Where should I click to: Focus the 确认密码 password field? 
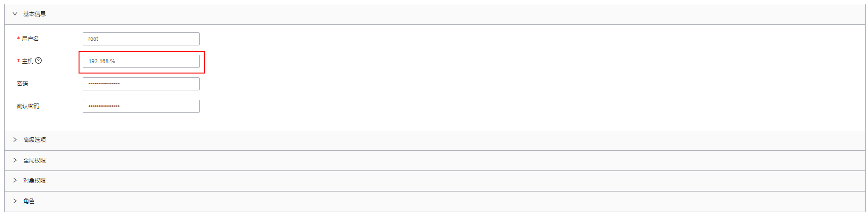point(141,106)
